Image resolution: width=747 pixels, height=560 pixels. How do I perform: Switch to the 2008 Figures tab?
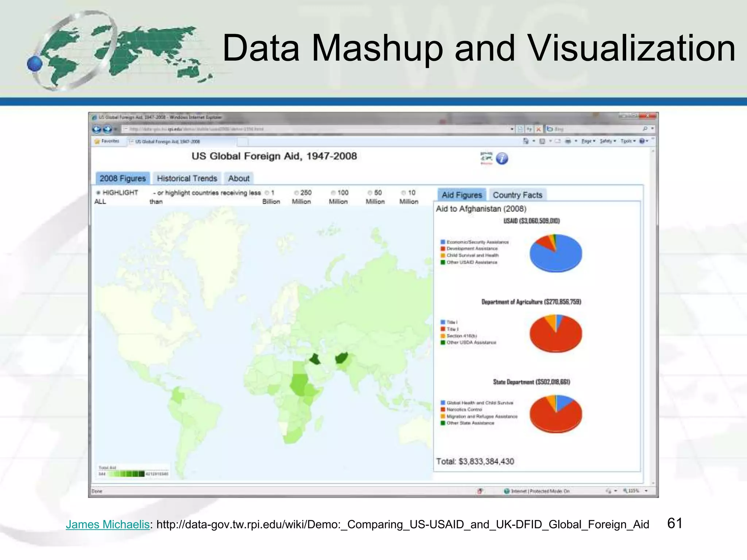[123, 178]
